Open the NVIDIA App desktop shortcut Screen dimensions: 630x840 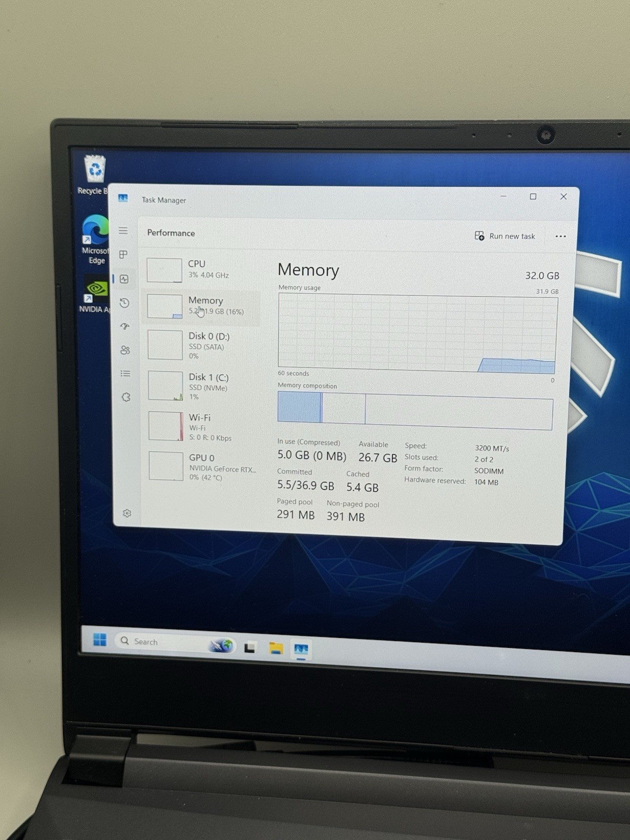96,295
